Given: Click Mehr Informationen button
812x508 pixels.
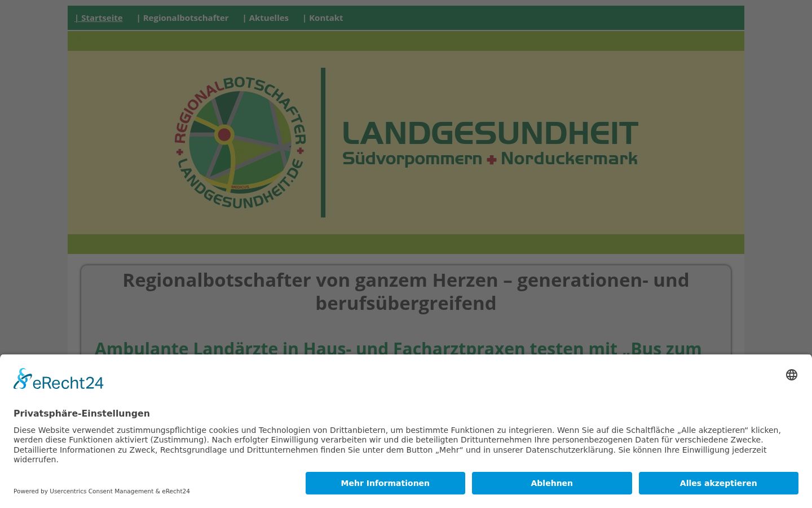Looking at the screenshot, I should (385, 483).
